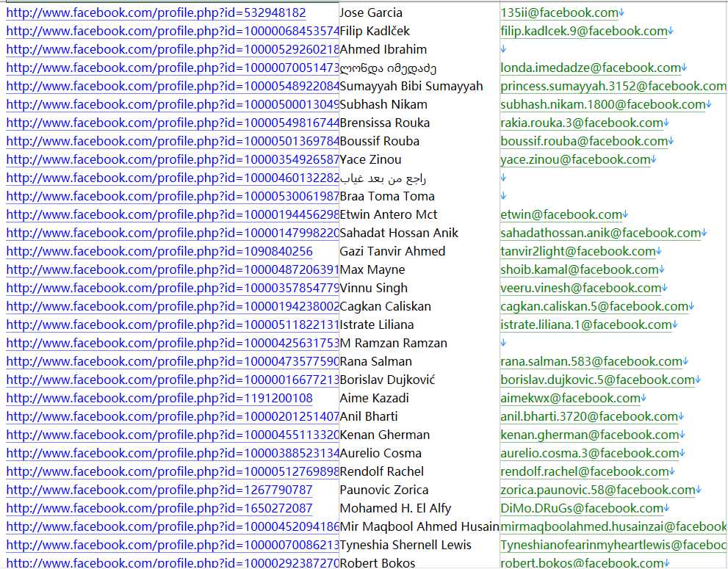Select the name Boussif Rouba
The image size is (728, 569).
[380, 141]
